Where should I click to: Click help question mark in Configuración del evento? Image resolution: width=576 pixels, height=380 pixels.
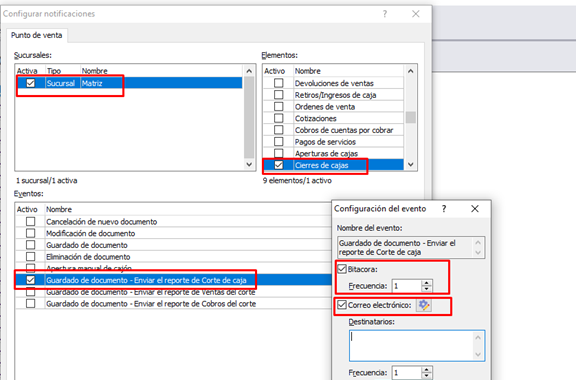[x=444, y=209]
